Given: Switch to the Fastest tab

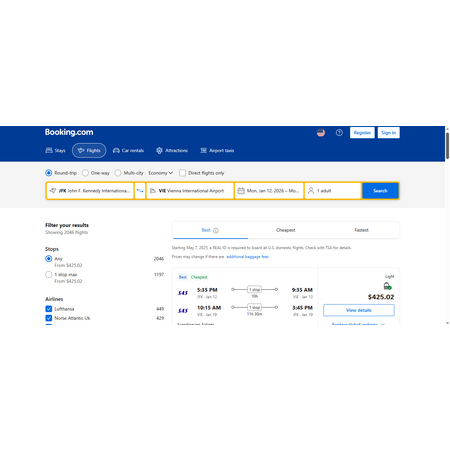Looking at the screenshot, I should click(x=361, y=230).
